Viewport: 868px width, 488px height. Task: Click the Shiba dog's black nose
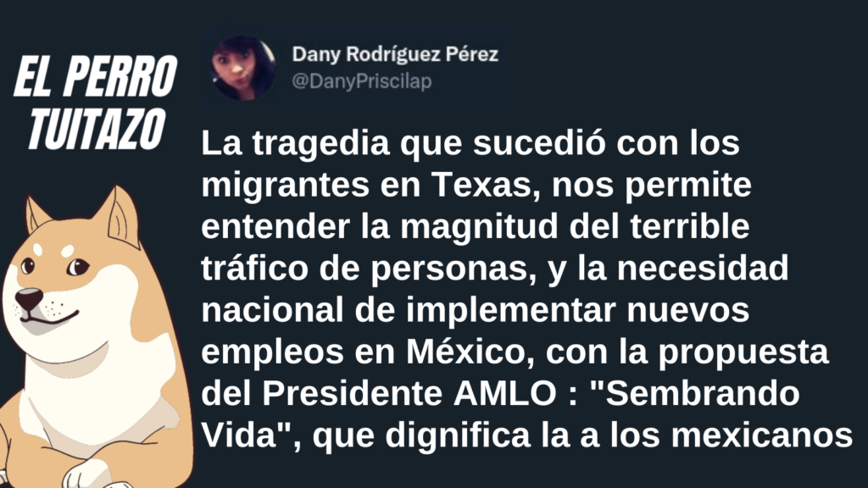[x=28, y=299]
